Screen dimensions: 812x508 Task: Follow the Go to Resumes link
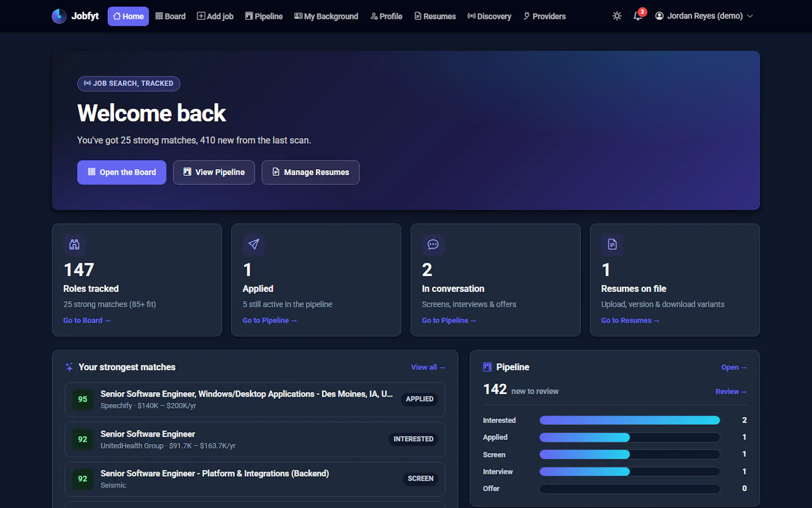[x=630, y=321]
